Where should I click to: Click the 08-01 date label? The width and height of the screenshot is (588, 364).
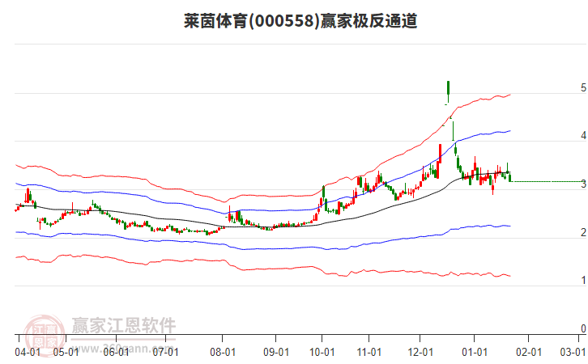tap(223, 353)
